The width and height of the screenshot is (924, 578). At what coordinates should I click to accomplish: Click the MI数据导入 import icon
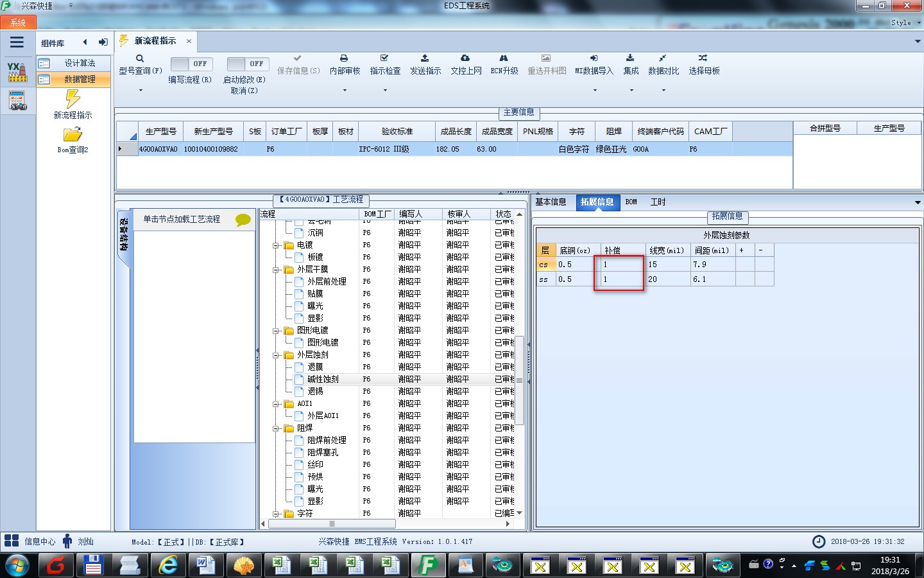coord(594,58)
